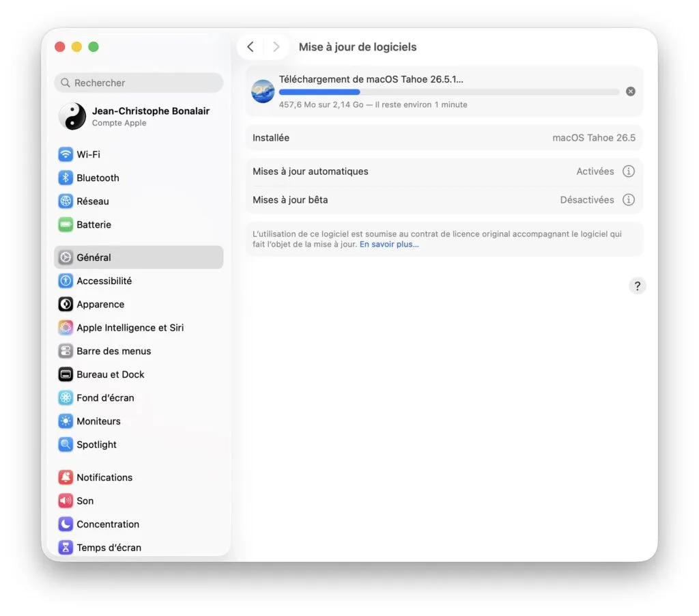Show info for Mises à jour automatiques
This screenshot has height=616, width=699.
click(629, 171)
